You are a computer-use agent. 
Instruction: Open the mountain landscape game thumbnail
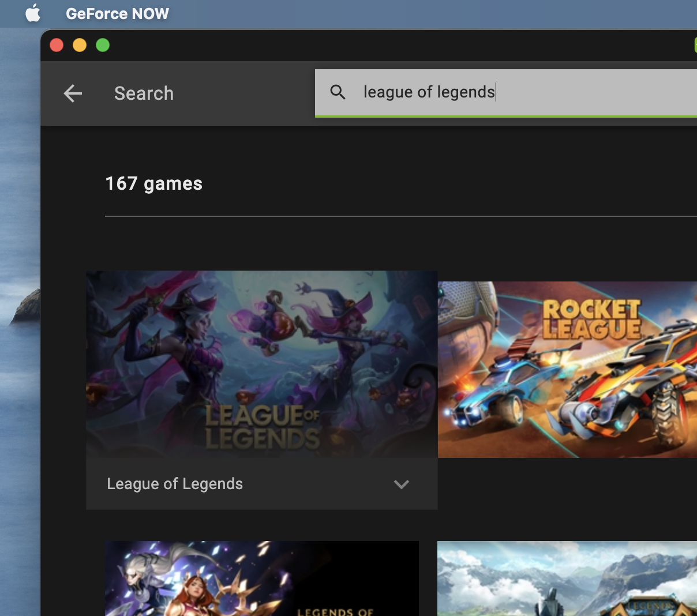click(x=567, y=579)
